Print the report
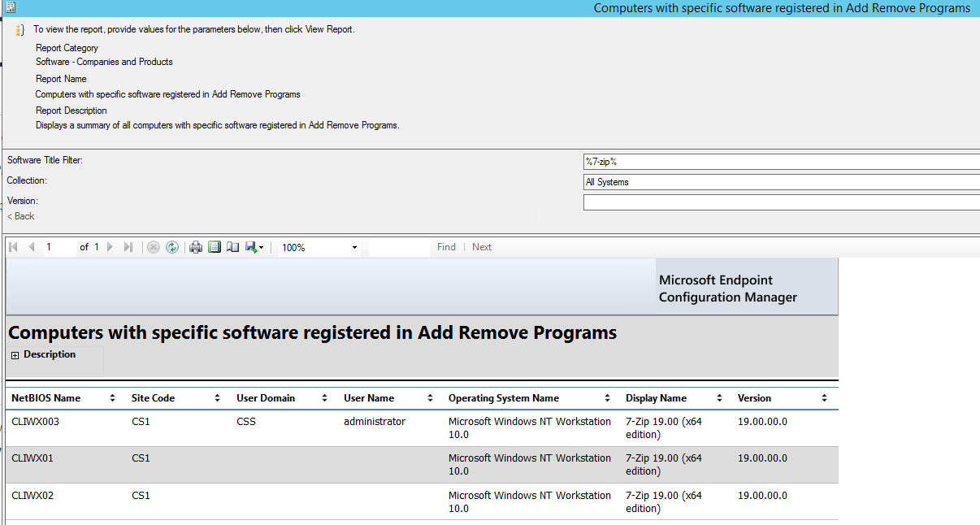Image resolution: width=980 pixels, height=525 pixels. point(195,247)
